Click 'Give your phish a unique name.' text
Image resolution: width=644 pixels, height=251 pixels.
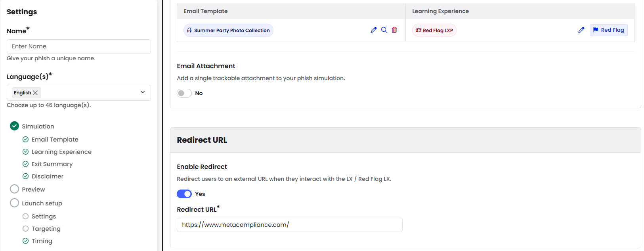(x=51, y=58)
